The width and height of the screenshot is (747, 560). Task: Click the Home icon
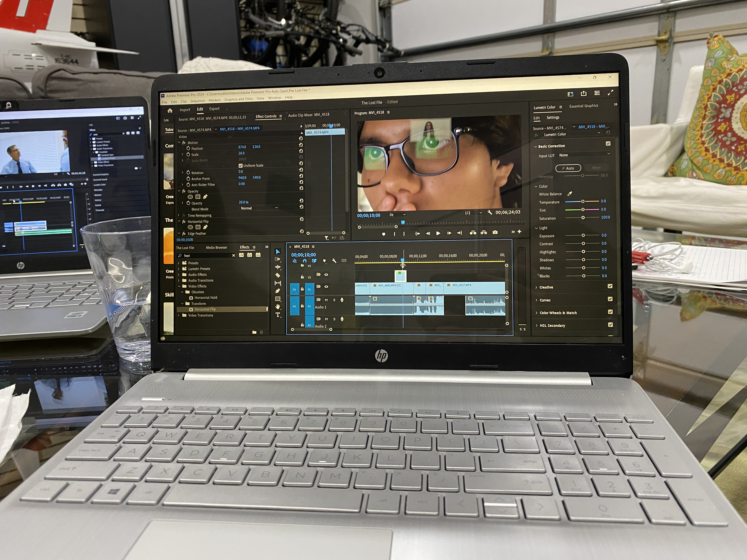click(170, 110)
